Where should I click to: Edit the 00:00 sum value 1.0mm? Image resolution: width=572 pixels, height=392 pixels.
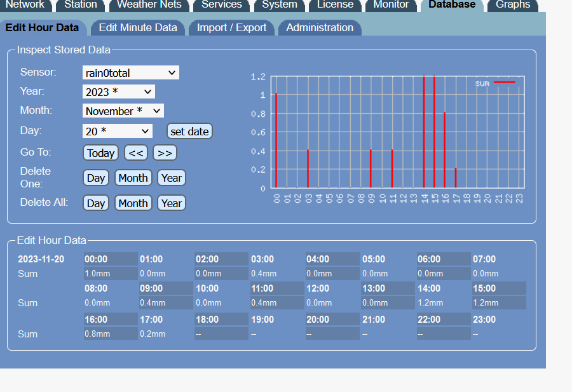tap(111, 274)
